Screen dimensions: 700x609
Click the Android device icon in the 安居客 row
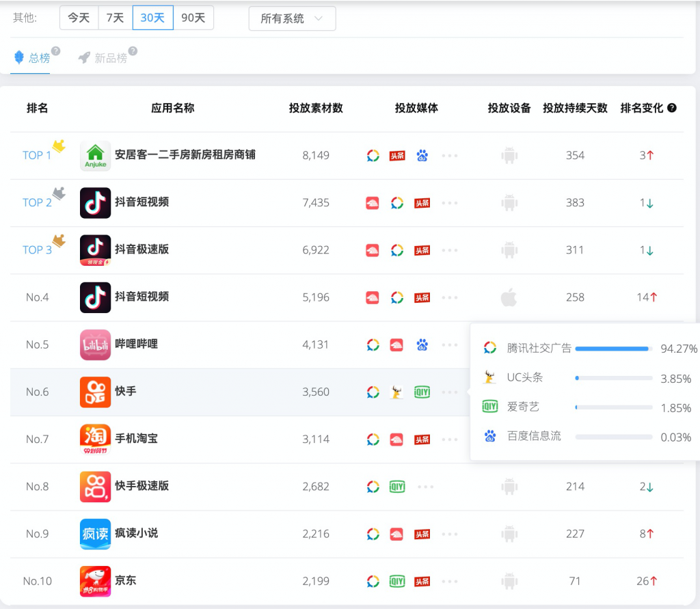pyautogui.click(x=509, y=155)
